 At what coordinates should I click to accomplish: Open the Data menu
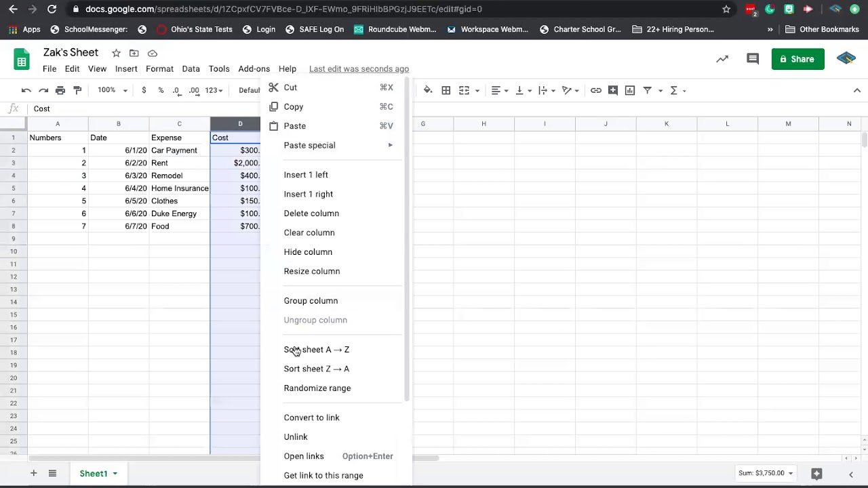coord(191,69)
